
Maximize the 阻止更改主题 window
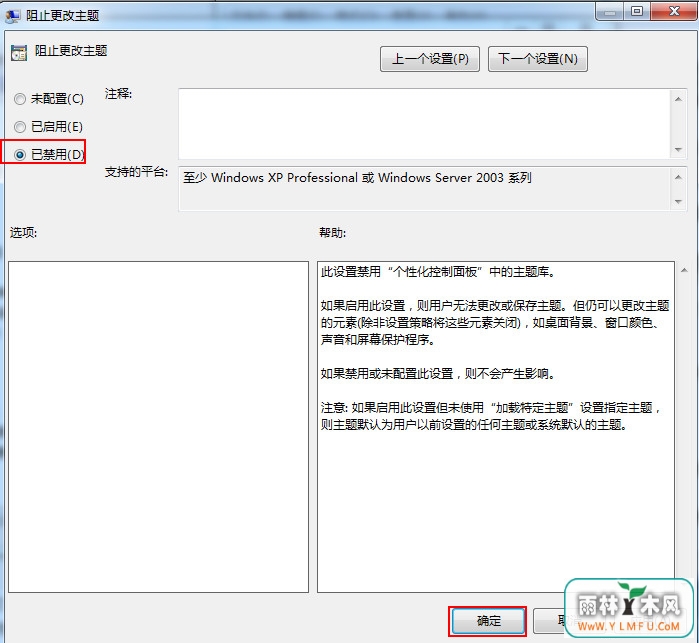(637, 12)
